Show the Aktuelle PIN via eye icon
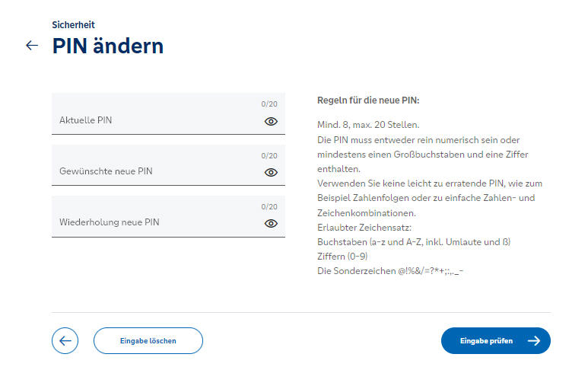This screenshot has width=588, height=386. tap(271, 121)
